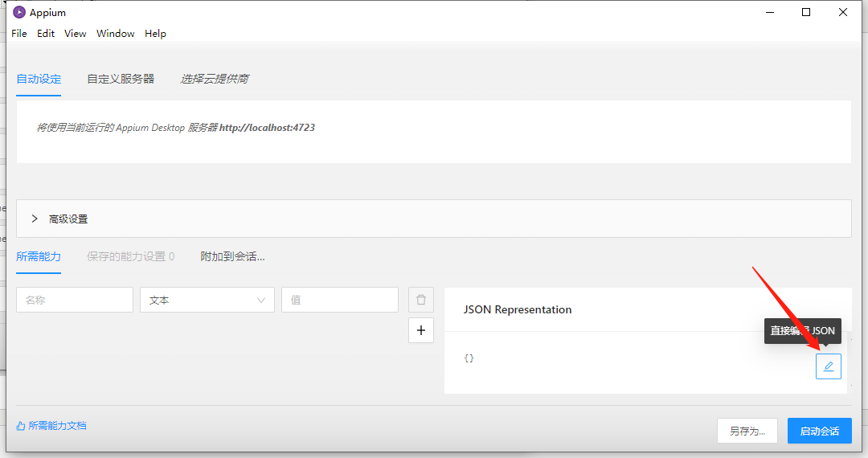Select the 所需能力 tab
Image resolution: width=868 pixels, height=458 pixels.
pyautogui.click(x=39, y=256)
